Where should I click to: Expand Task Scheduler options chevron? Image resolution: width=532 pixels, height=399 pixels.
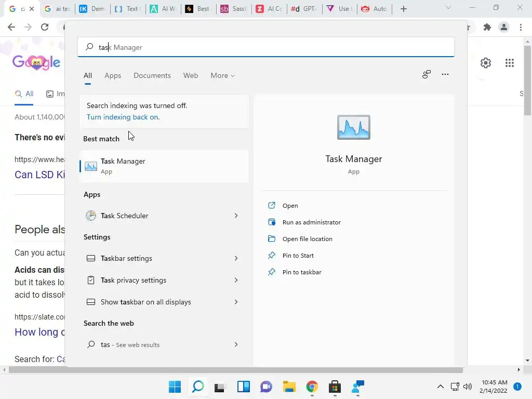point(236,216)
